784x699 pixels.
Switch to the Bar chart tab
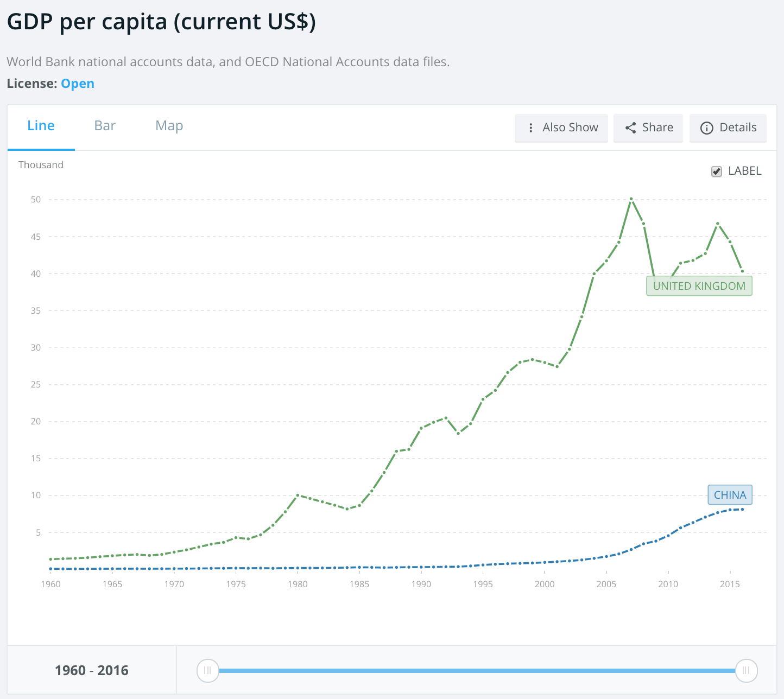tap(105, 126)
